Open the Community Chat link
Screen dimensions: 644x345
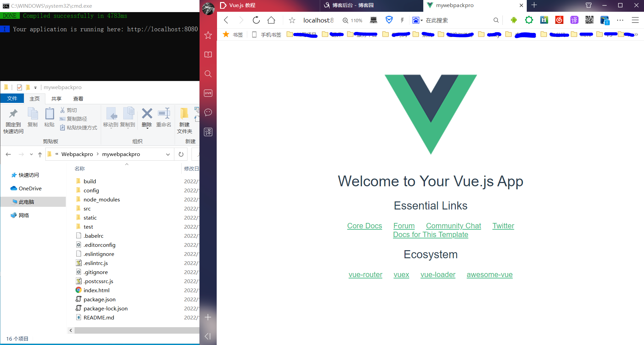(x=454, y=226)
